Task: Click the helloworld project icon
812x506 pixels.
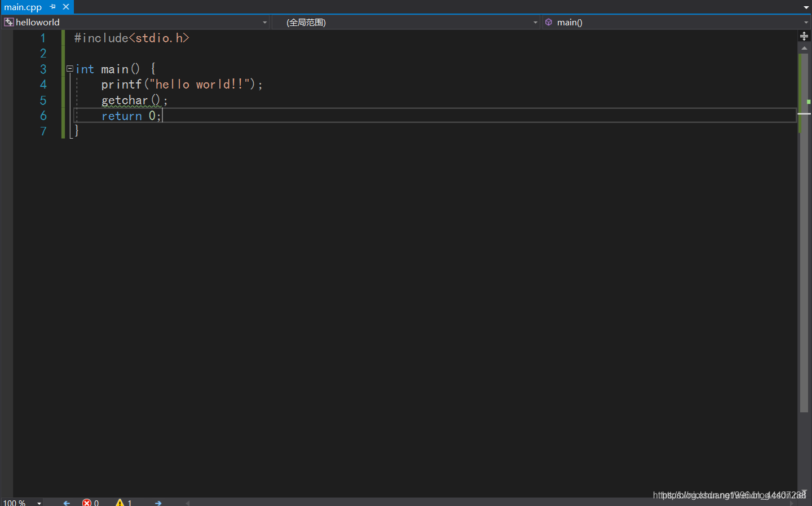Action: [9, 22]
